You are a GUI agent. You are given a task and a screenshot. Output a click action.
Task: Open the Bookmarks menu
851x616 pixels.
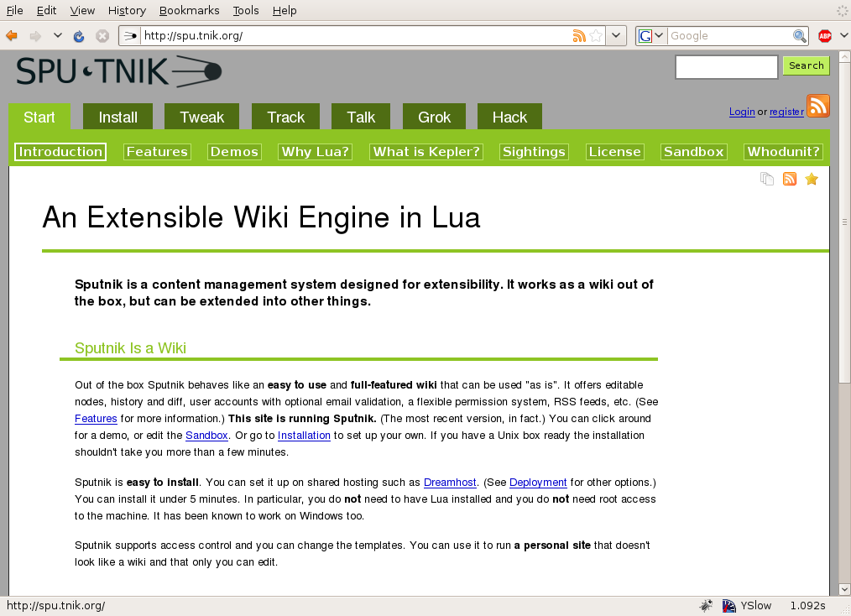pyautogui.click(x=189, y=10)
